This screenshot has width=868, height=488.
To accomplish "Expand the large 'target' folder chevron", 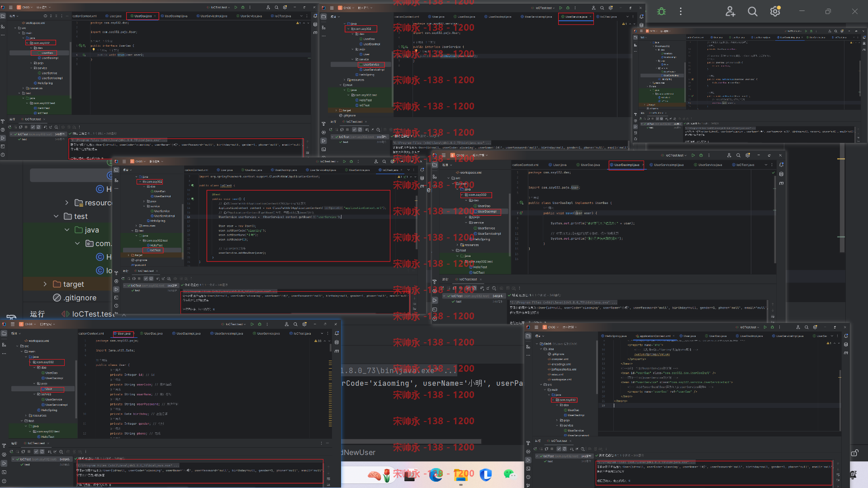I will coord(45,284).
